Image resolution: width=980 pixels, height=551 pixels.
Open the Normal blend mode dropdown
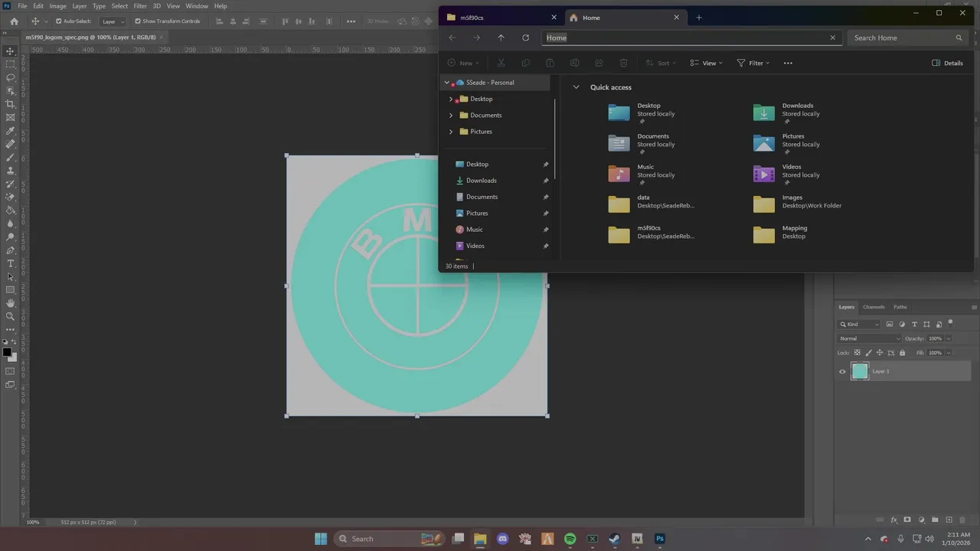coord(871,338)
